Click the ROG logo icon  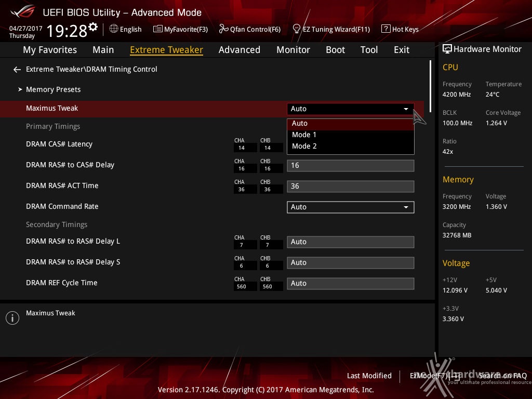(23, 12)
